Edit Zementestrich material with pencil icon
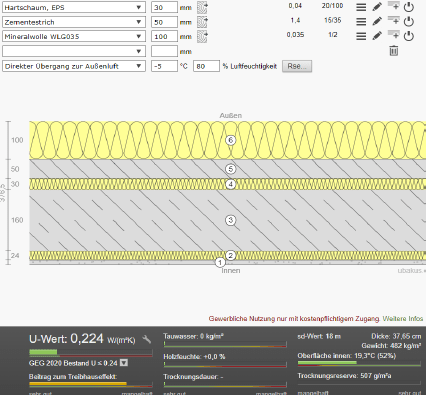This screenshot has height=395, width=426. (x=377, y=21)
